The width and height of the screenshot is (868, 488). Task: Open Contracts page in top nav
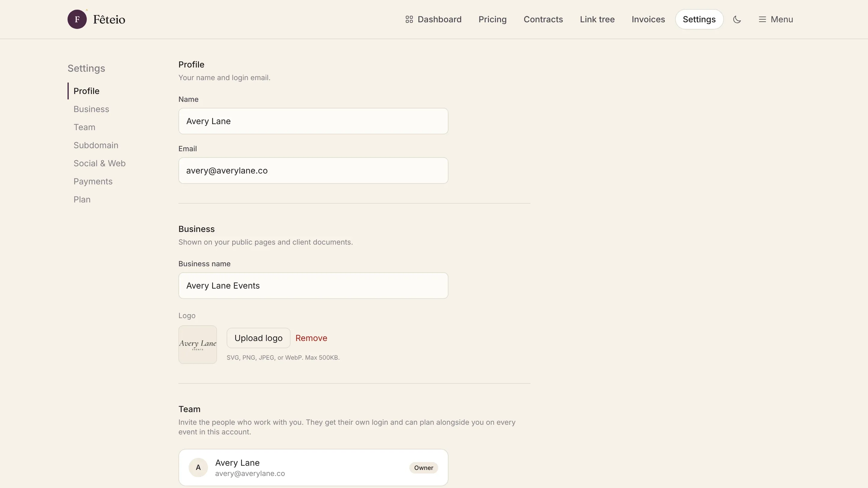[543, 19]
